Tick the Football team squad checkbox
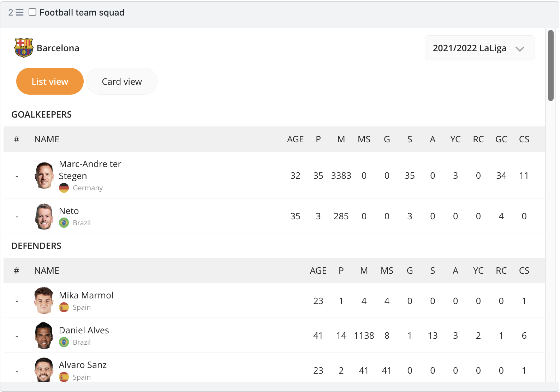 tap(32, 12)
